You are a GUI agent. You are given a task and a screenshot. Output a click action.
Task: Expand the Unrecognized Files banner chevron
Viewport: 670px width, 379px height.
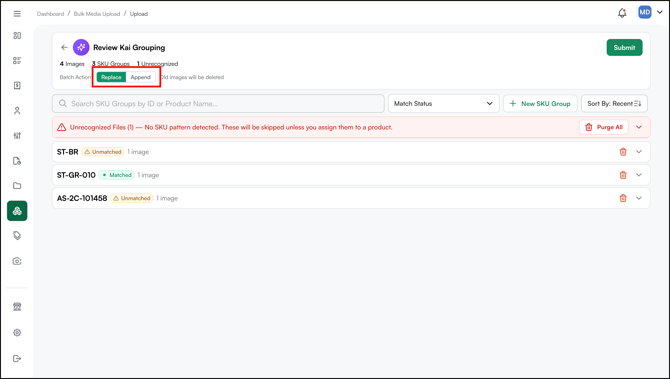[x=639, y=127]
